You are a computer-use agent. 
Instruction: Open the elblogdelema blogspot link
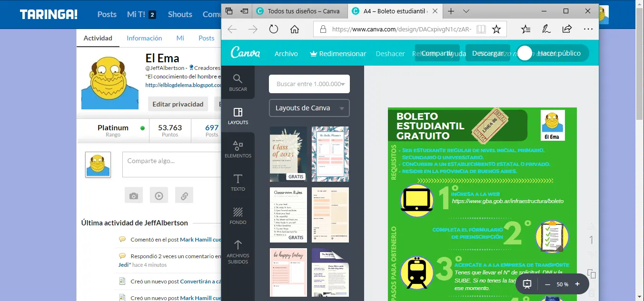pos(183,85)
